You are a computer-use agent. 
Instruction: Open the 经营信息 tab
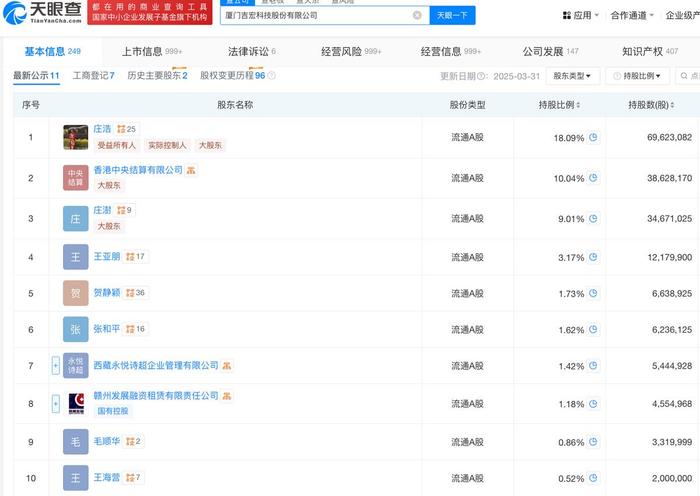(450, 51)
